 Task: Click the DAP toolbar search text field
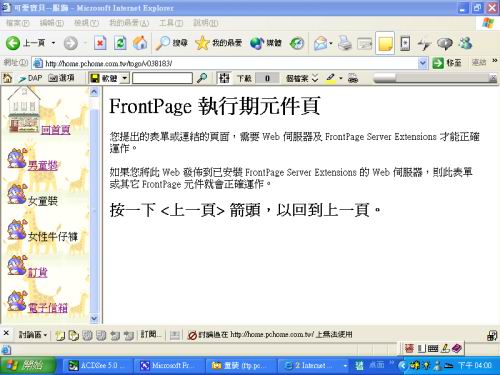coord(162,78)
